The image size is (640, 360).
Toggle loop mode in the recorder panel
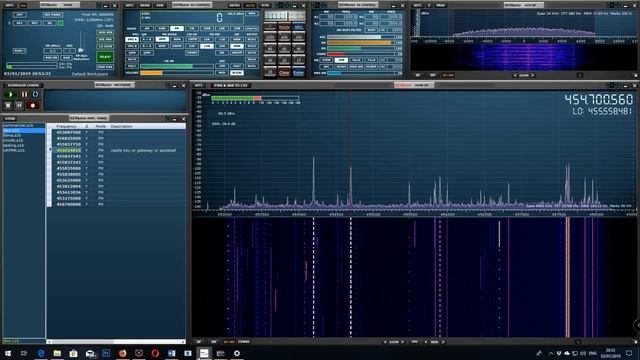click(x=36, y=94)
